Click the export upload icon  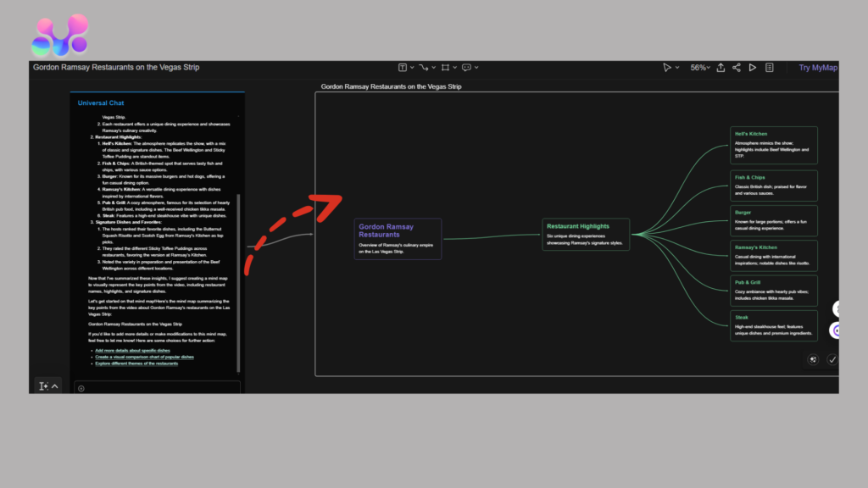[x=721, y=68]
